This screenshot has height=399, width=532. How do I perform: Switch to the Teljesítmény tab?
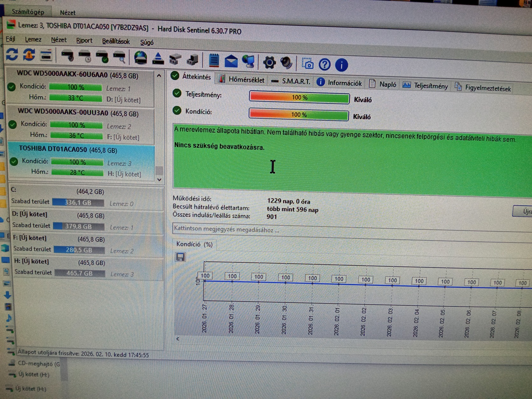[x=425, y=86]
